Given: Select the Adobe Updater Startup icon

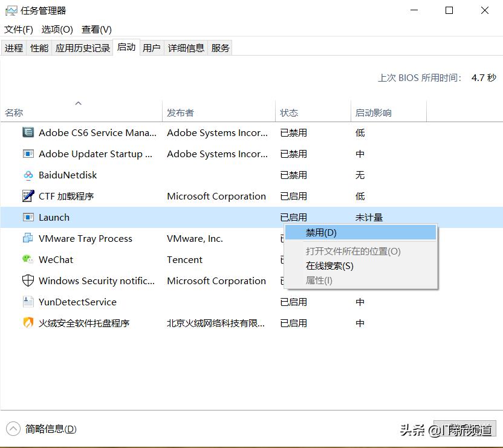Looking at the screenshot, I should point(28,154).
